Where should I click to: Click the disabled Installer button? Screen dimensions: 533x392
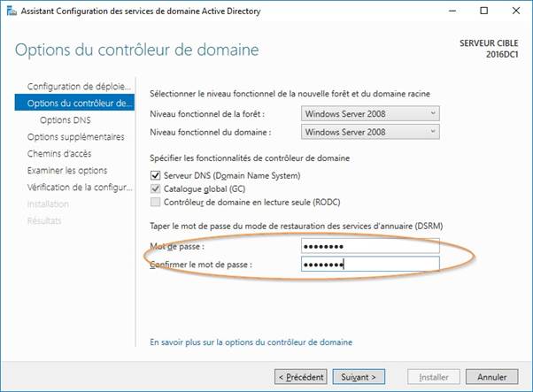434,377
